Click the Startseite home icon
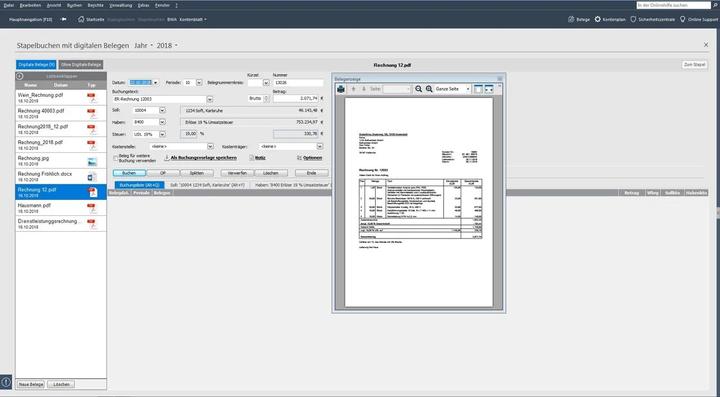This screenshot has height=397, width=720. [x=81, y=19]
